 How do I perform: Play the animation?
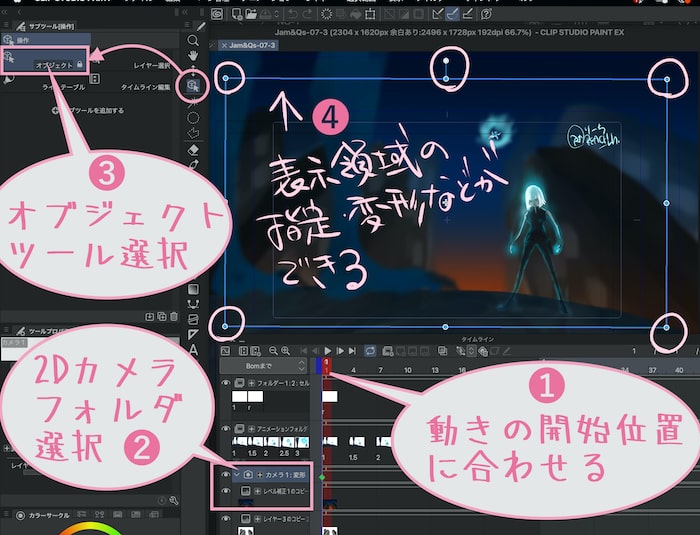point(328,351)
